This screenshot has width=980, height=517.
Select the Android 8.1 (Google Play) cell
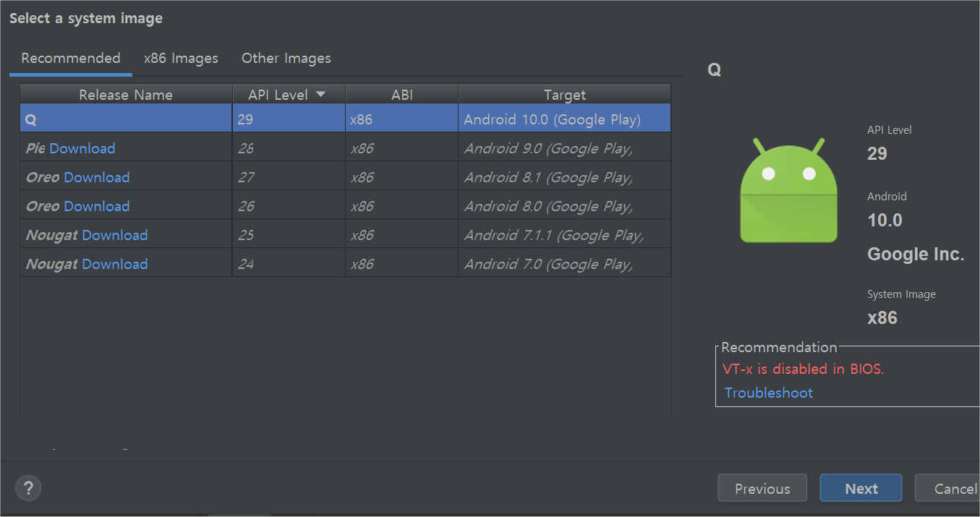pos(565,177)
